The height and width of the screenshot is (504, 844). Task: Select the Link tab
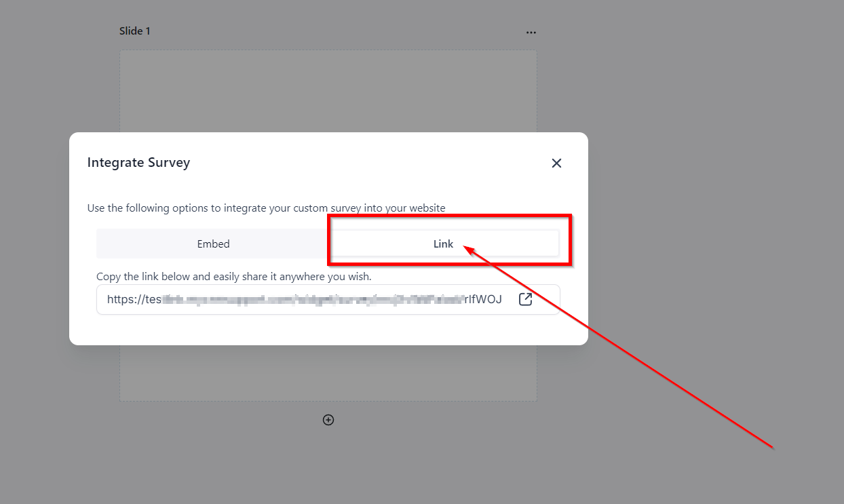pyautogui.click(x=443, y=244)
